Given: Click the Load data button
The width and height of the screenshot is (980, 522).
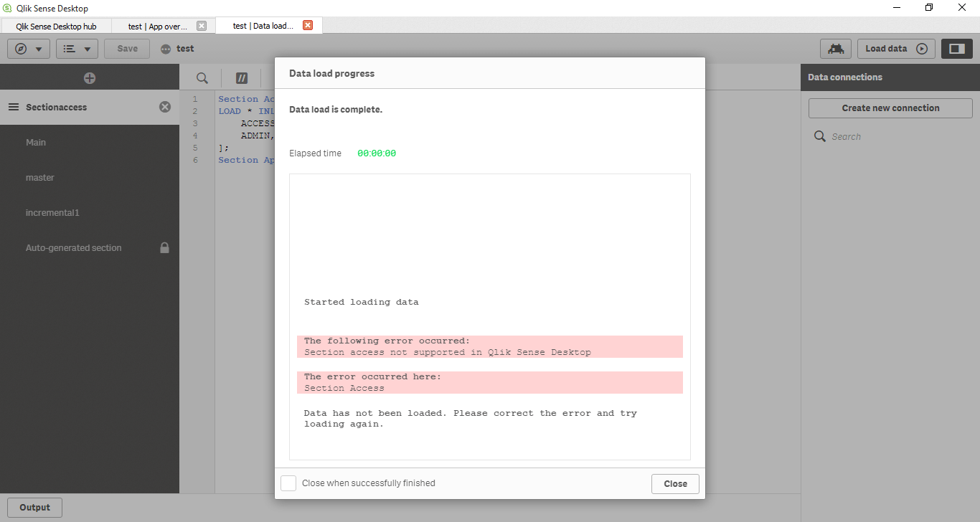Looking at the screenshot, I should [x=896, y=49].
